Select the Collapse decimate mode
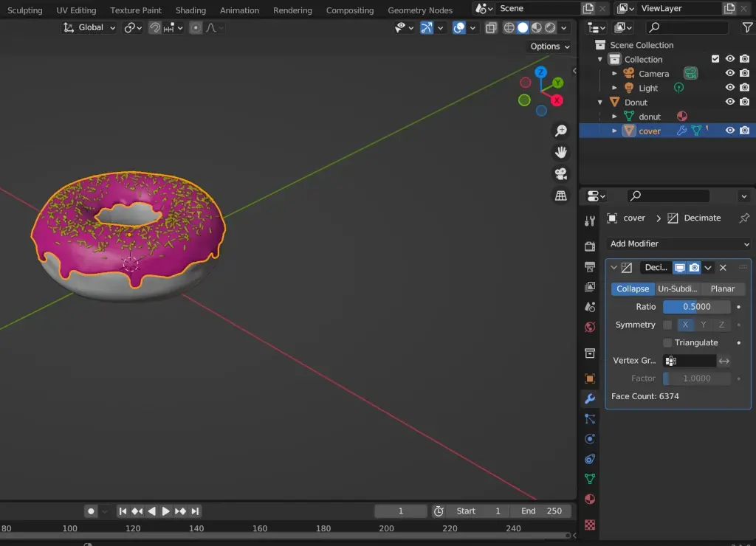Screen dimensions: 756x546 633,288
